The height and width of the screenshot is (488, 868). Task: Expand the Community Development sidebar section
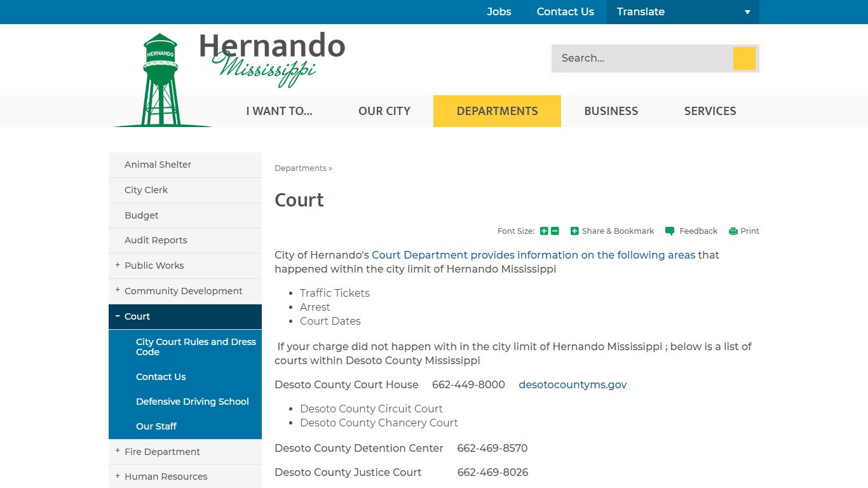[x=118, y=290]
